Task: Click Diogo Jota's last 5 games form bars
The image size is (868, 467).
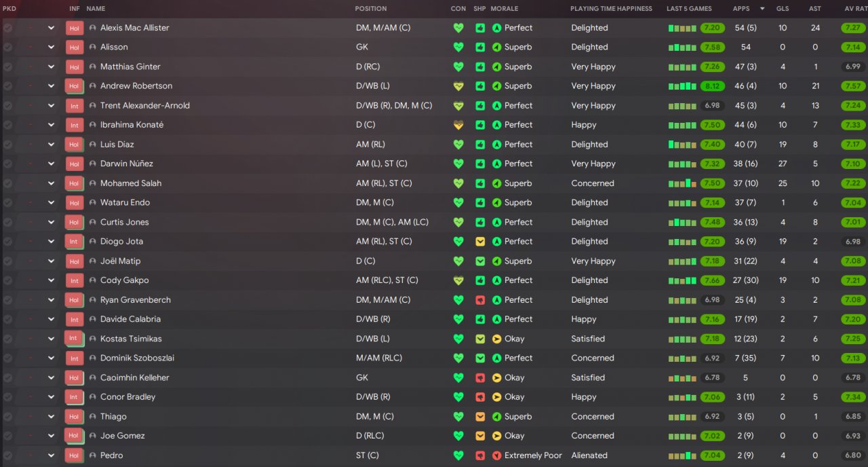Action: (682, 242)
